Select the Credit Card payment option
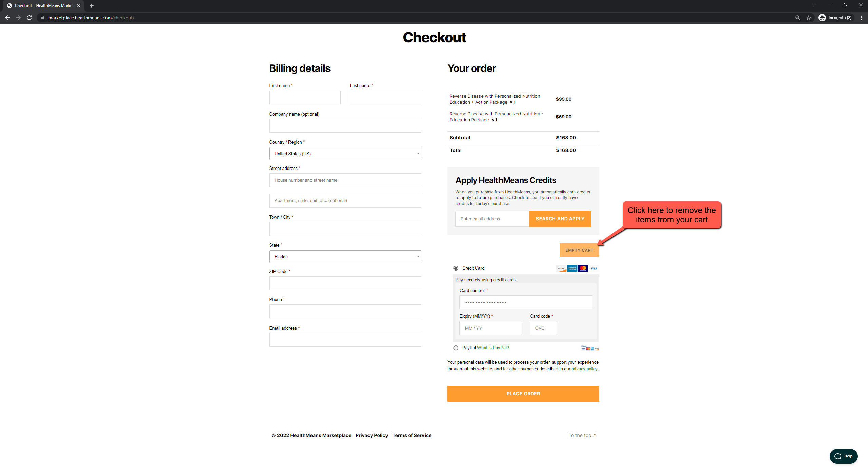The height and width of the screenshot is (474, 868). (456, 268)
